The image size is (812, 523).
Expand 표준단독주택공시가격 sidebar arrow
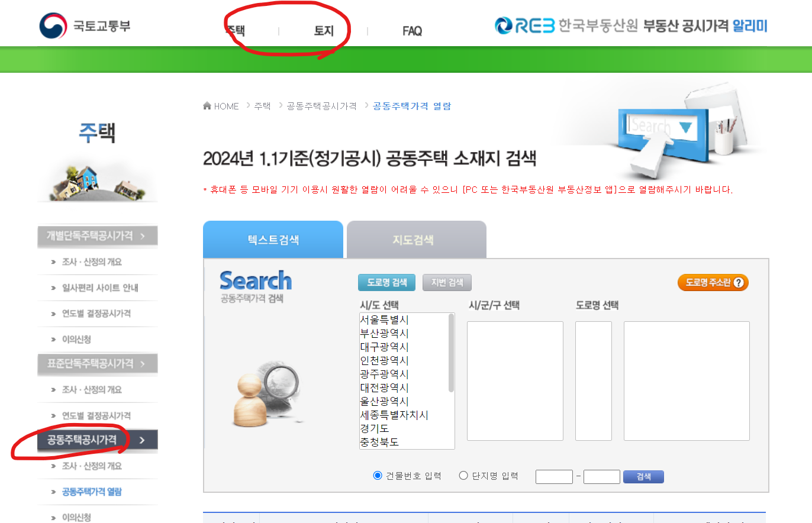coord(143,364)
